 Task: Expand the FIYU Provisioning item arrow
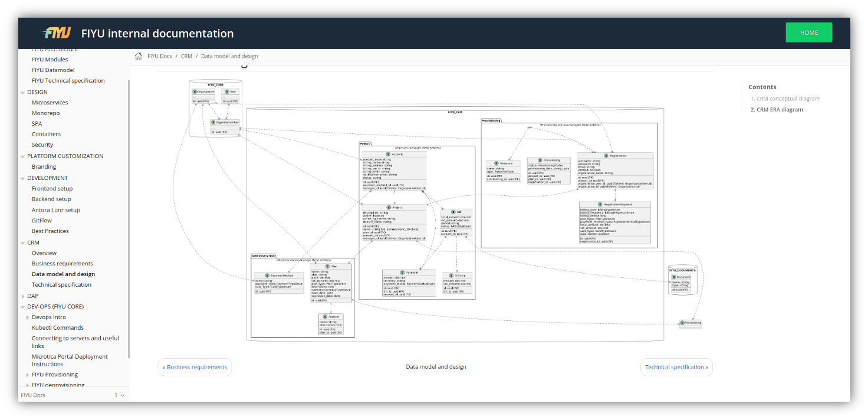[x=28, y=375]
